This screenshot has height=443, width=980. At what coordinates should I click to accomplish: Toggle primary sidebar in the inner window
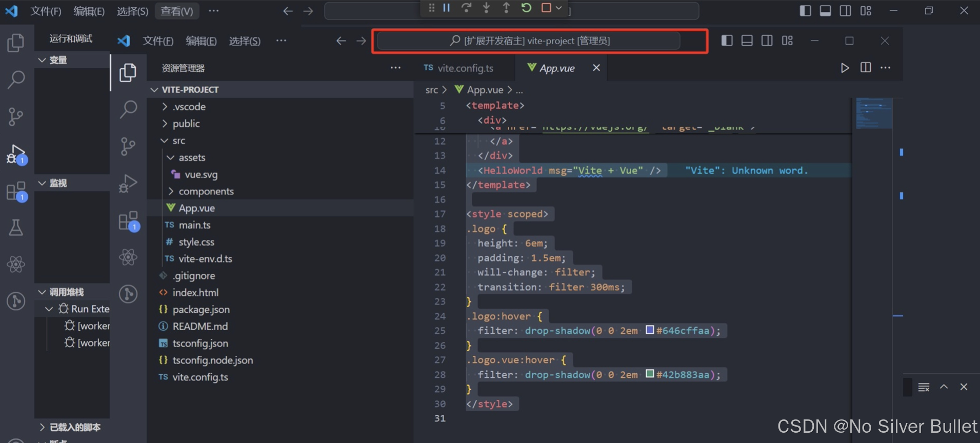tap(727, 41)
